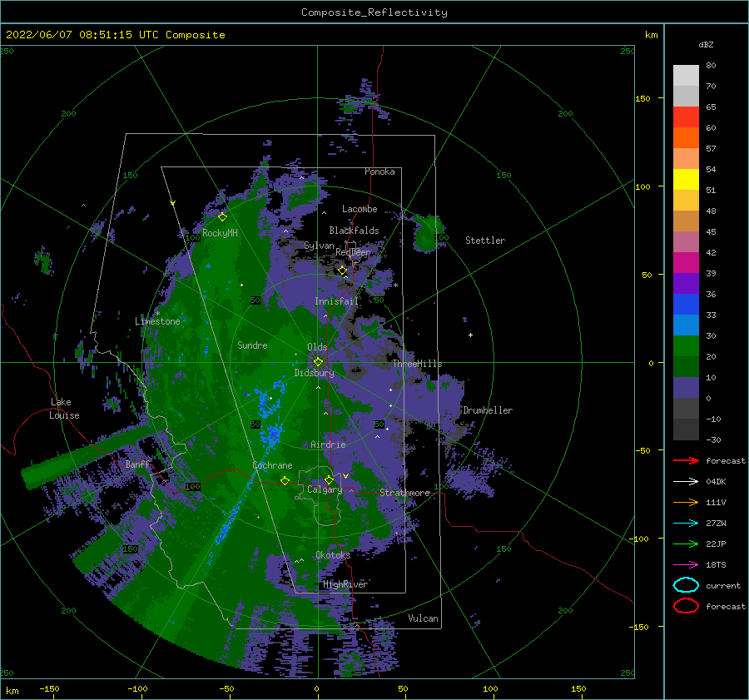
Task: Click the cyan current ellipse icon
Action: (x=686, y=585)
